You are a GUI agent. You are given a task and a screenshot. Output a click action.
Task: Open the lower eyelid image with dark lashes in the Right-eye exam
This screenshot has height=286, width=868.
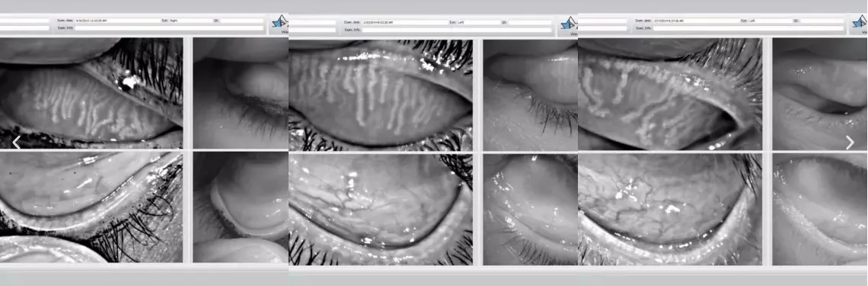click(x=91, y=207)
